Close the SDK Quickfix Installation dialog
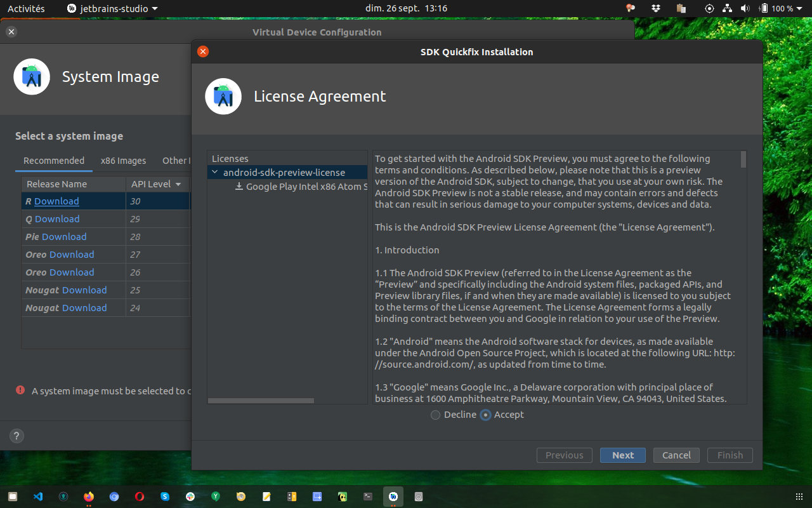 point(203,51)
